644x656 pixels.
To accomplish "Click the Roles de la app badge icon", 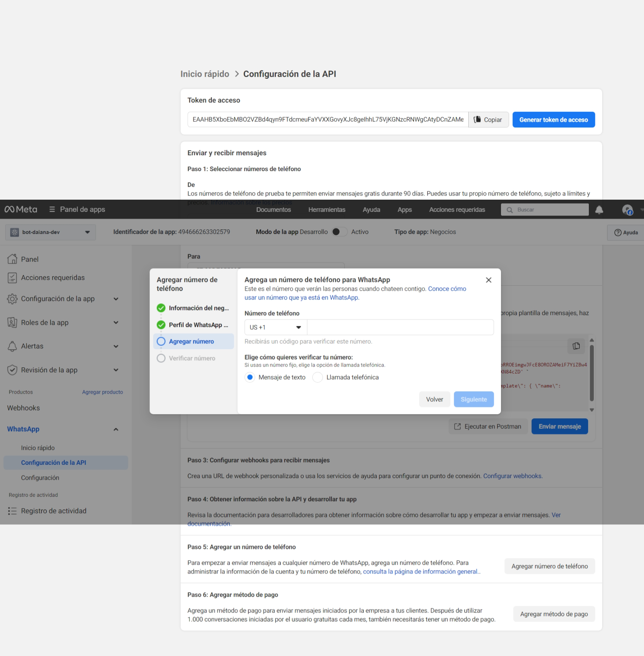I will click(x=12, y=322).
